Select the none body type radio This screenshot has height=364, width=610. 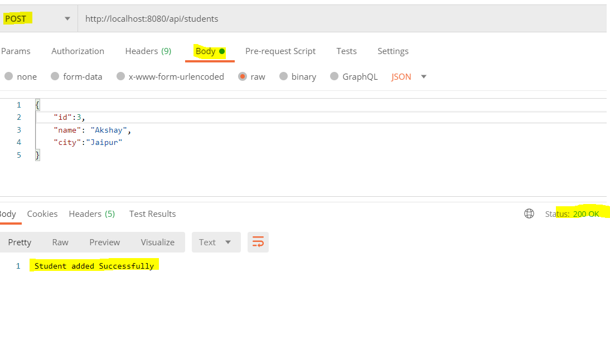pos(9,76)
